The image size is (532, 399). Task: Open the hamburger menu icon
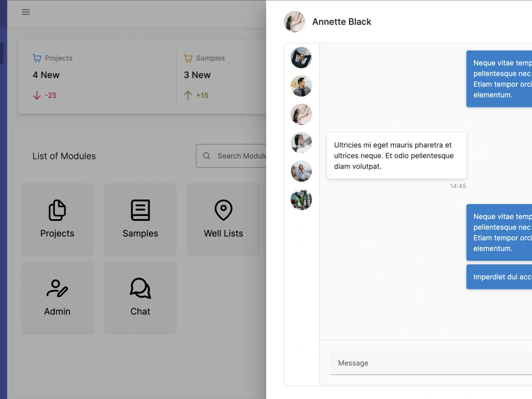point(26,12)
